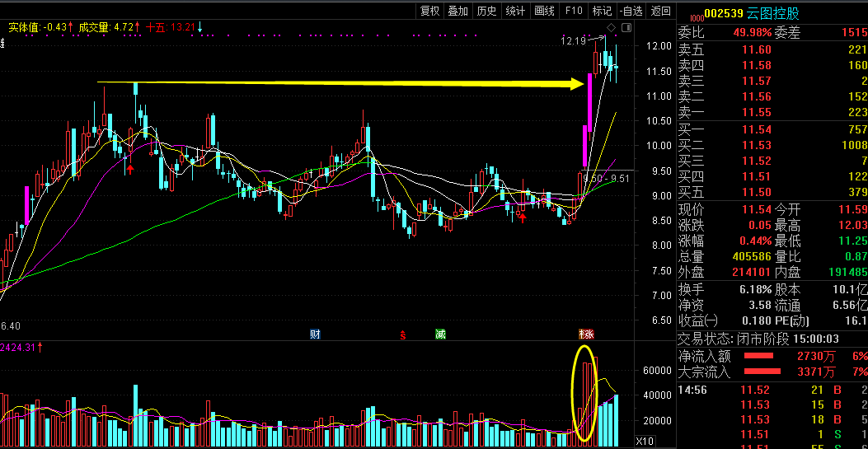This screenshot has width=868, height=449.
Task: Click the green 减 marker on timeline
Action: 440,334
